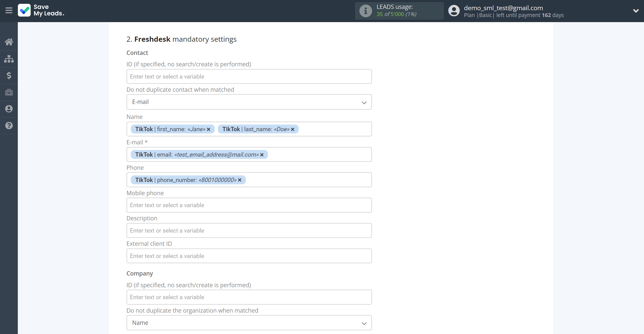Remove the last_name Doe variable tag
The width and height of the screenshot is (644, 334).
click(x=293, y=129)
